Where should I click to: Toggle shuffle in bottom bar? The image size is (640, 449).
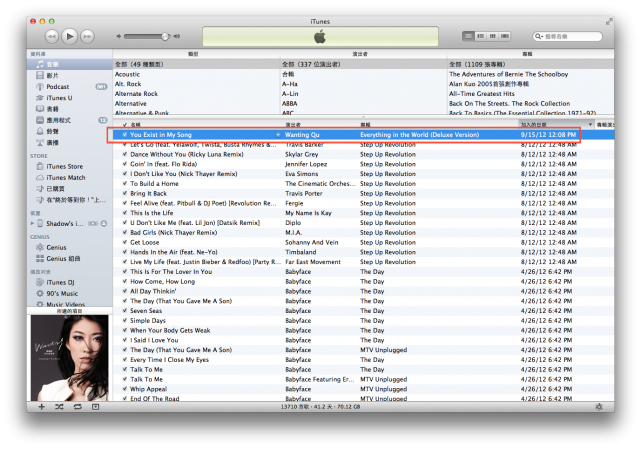pyautogui.click(x=59, y=407)
